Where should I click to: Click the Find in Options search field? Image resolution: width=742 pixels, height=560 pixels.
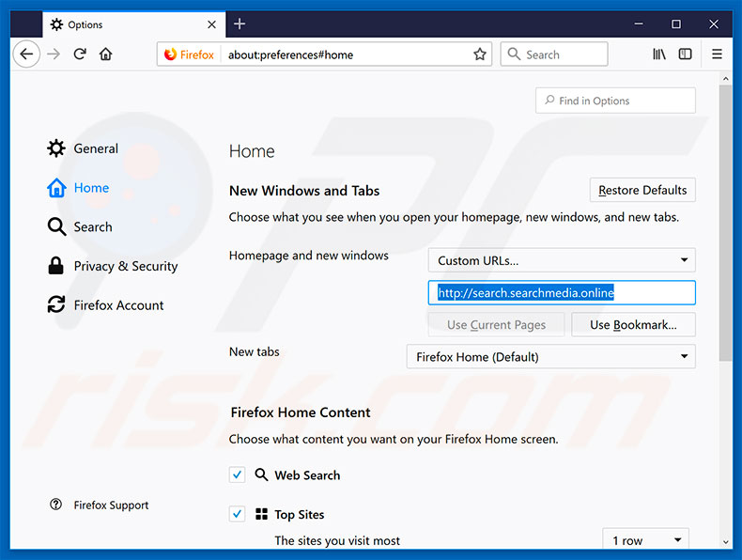[615, 101]
